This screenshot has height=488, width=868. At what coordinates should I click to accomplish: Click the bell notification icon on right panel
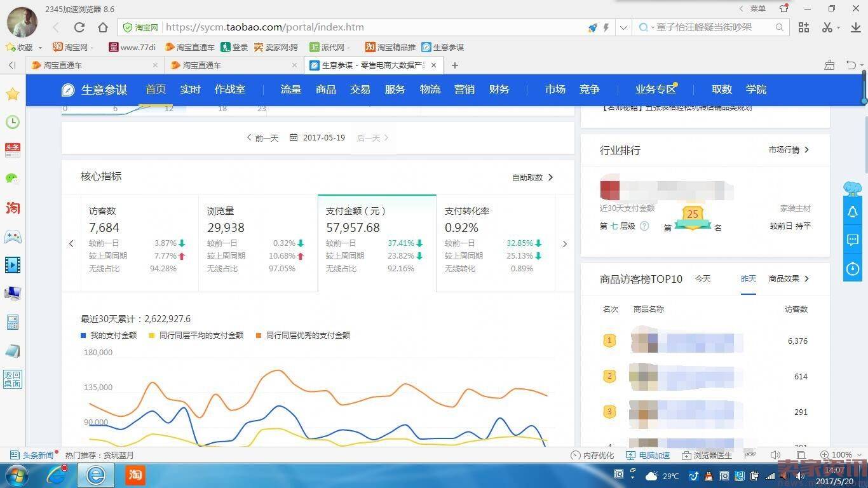click(853, 212)
